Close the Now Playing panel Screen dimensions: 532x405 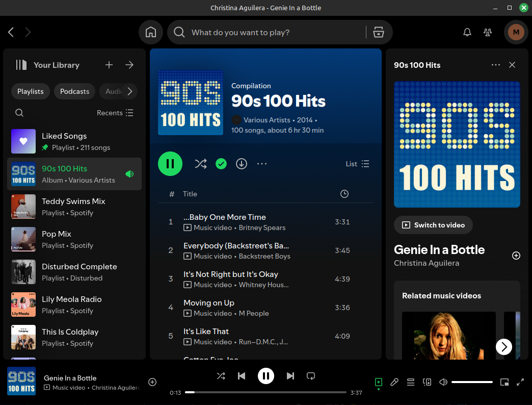[x=512, y=65]
